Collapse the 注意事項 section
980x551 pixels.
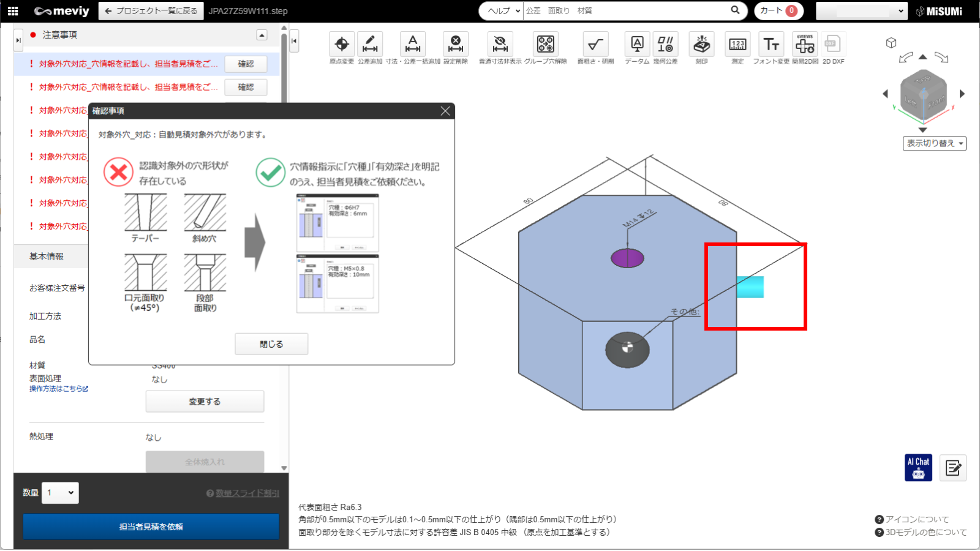262,35
